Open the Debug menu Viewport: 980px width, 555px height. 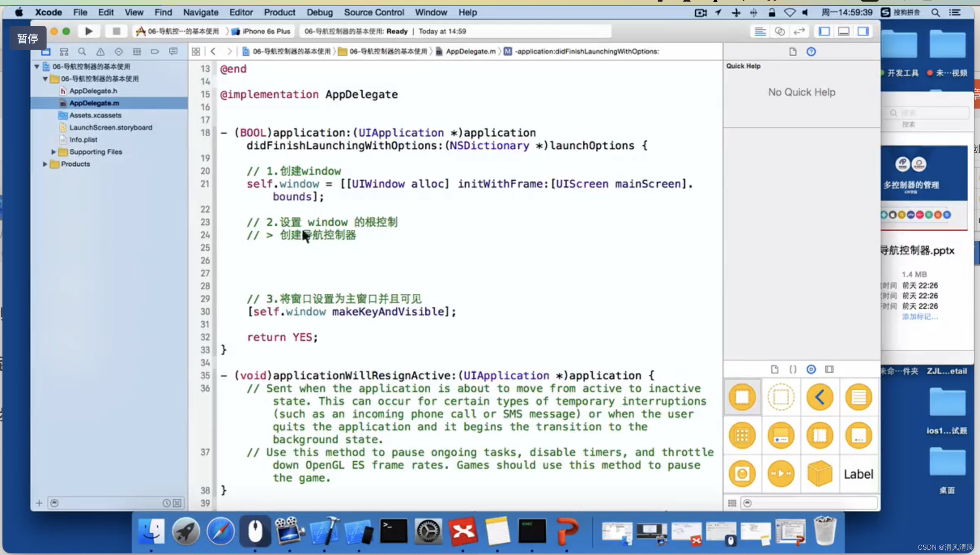pyautogui.click(x=320, y=12)
